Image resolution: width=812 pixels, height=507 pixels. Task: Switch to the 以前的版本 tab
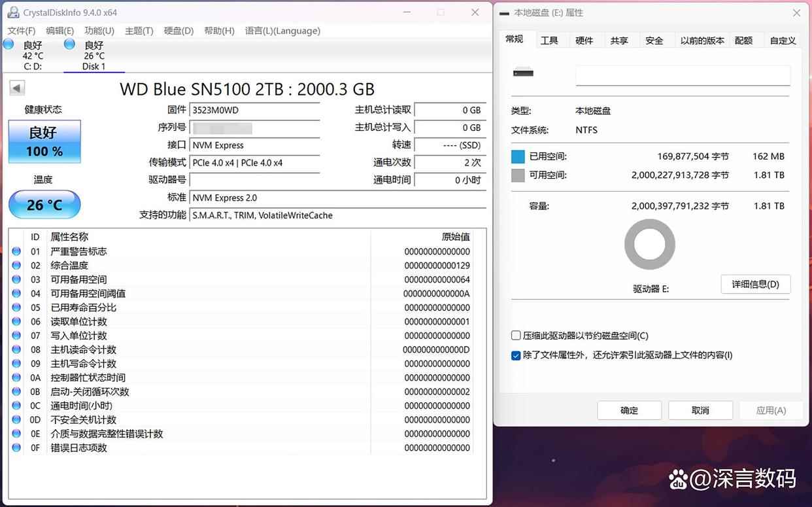pos(702,41)
